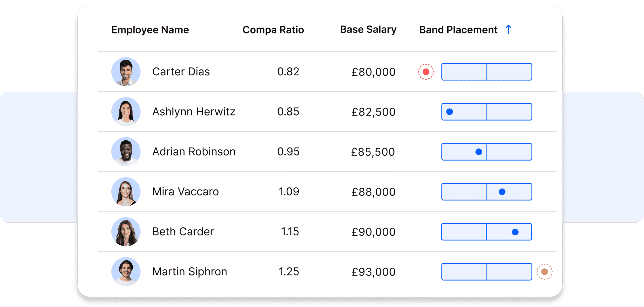Sort by the Employee Name column header
This screenshot has height=307, width=644.
[150, 30]
